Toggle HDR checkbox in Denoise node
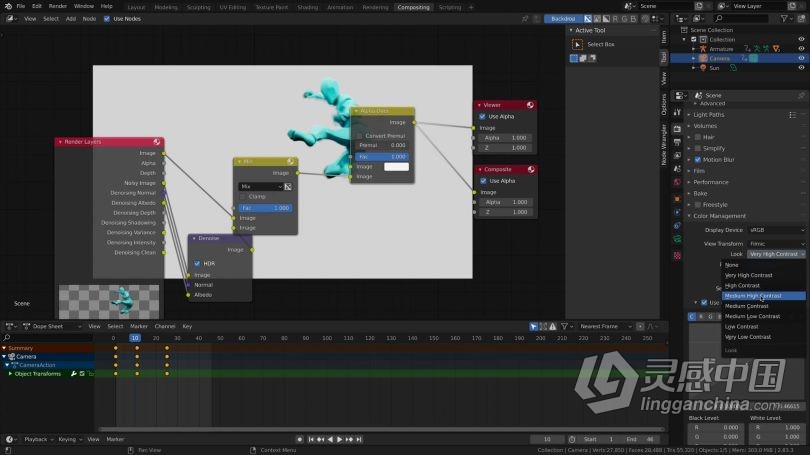The height and width of the screenshot is (455, 810). coord(197,263)
